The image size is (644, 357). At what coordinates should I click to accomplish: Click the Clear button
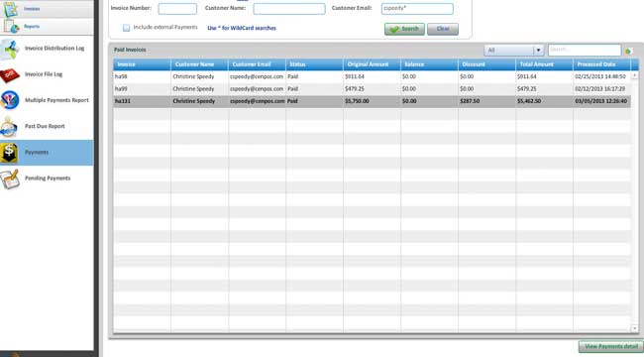tap(443, 29)
